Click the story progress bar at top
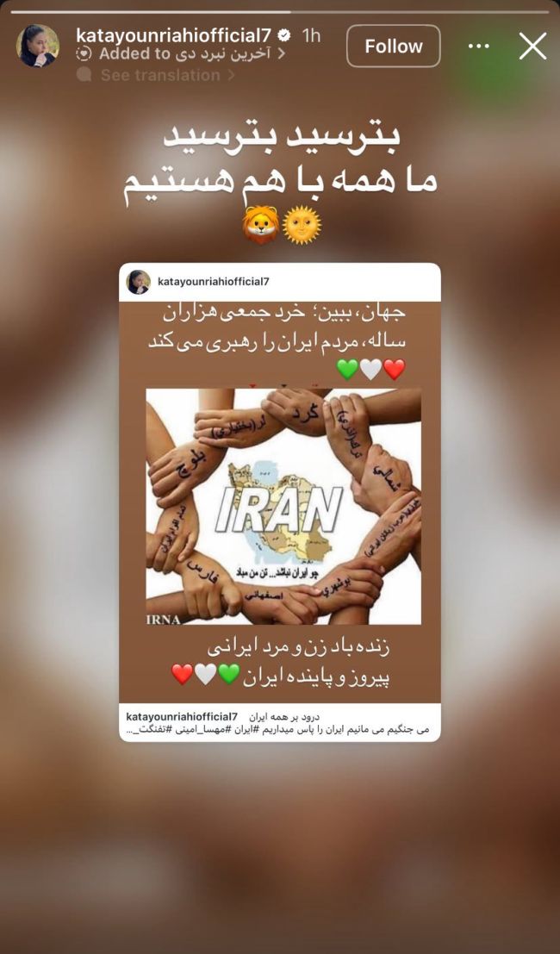The image size is (560, 954). pos(280,11)
